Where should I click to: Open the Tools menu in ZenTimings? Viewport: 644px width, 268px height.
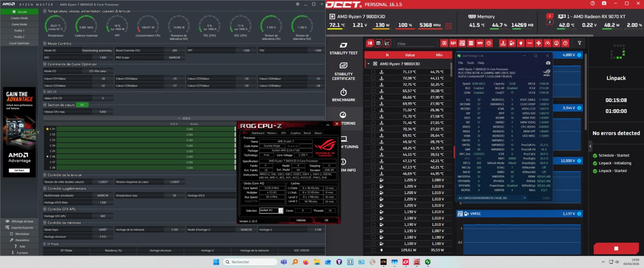470,63
